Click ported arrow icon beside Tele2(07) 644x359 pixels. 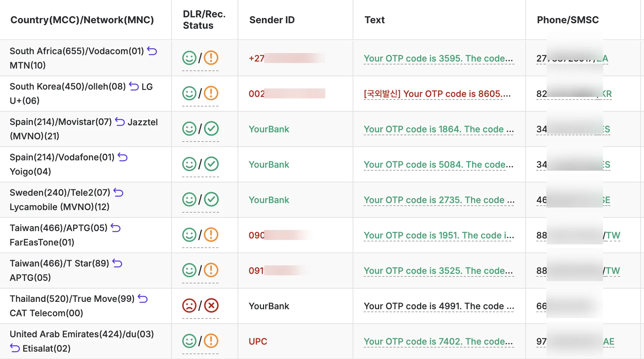coord(118,192)
